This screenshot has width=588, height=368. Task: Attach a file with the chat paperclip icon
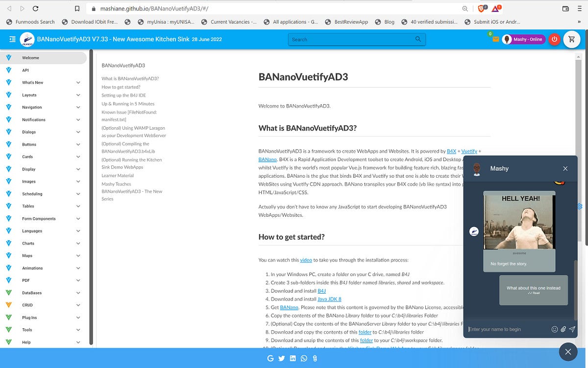pos(563,329)
